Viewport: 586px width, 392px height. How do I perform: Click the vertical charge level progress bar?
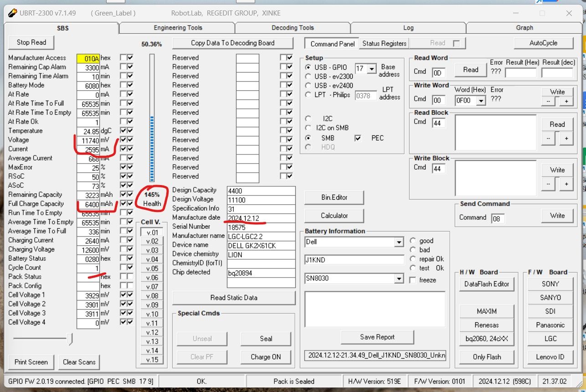pos(152,118)
